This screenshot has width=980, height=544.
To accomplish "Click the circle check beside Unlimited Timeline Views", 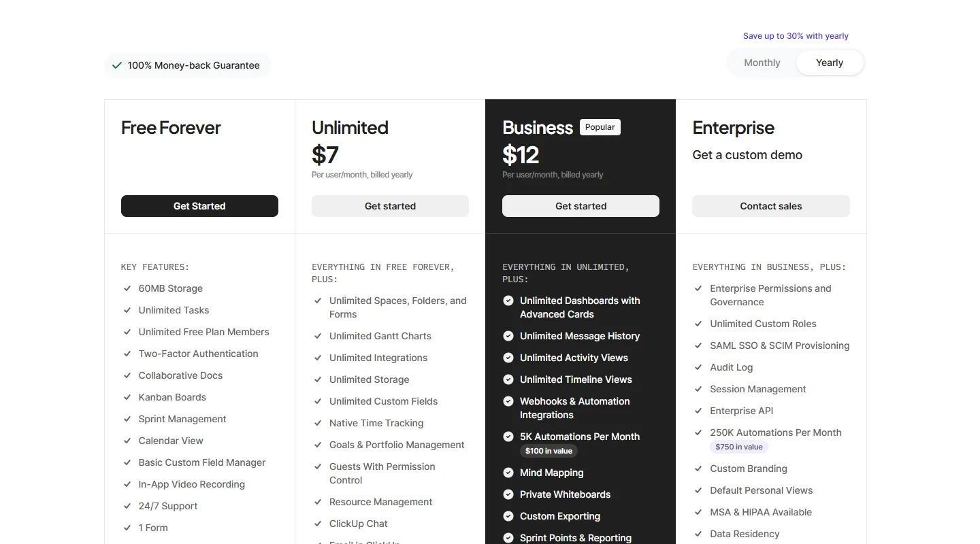I will click(508, 379).
